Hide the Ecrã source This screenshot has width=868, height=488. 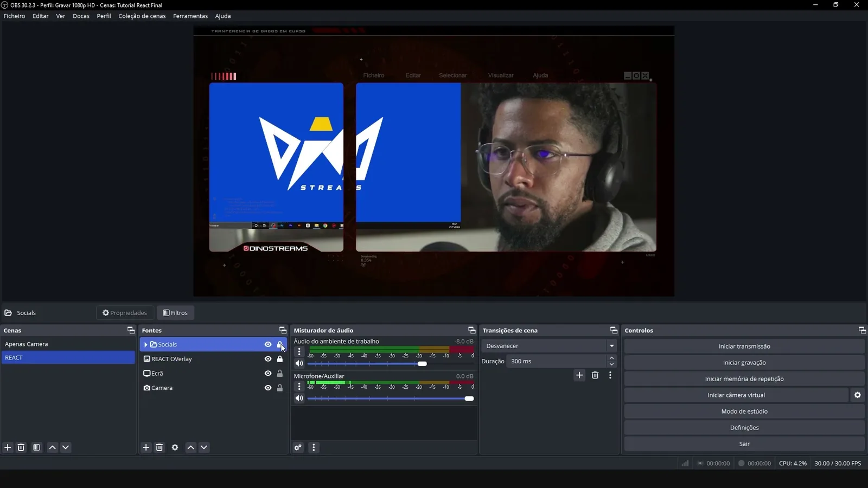click(268, 374)
